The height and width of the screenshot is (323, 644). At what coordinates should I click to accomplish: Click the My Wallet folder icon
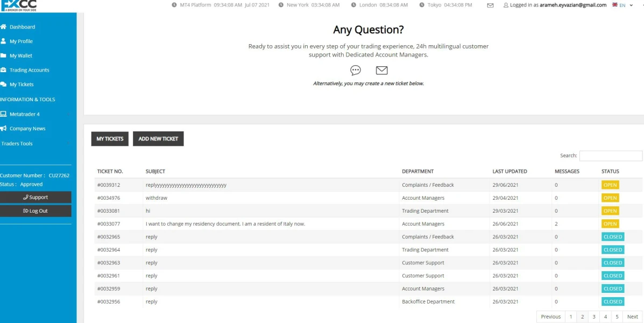pos(3,55)
